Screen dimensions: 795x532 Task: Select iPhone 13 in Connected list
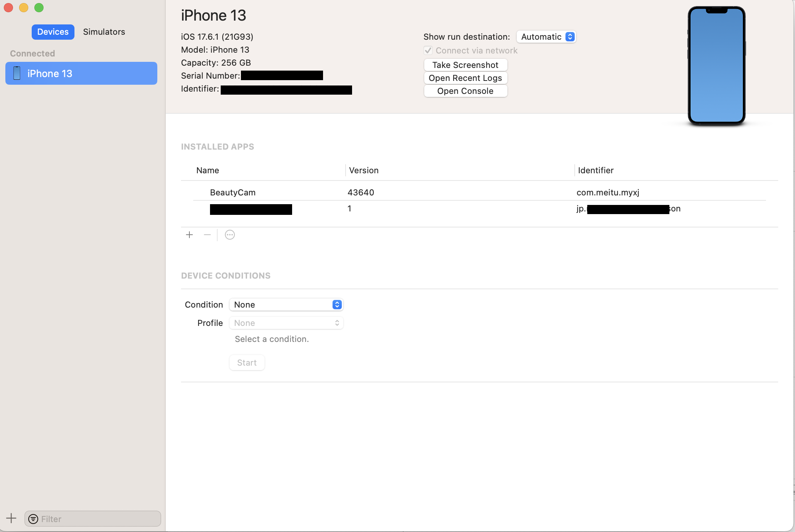pyautogui.click(x=81, y=73)
